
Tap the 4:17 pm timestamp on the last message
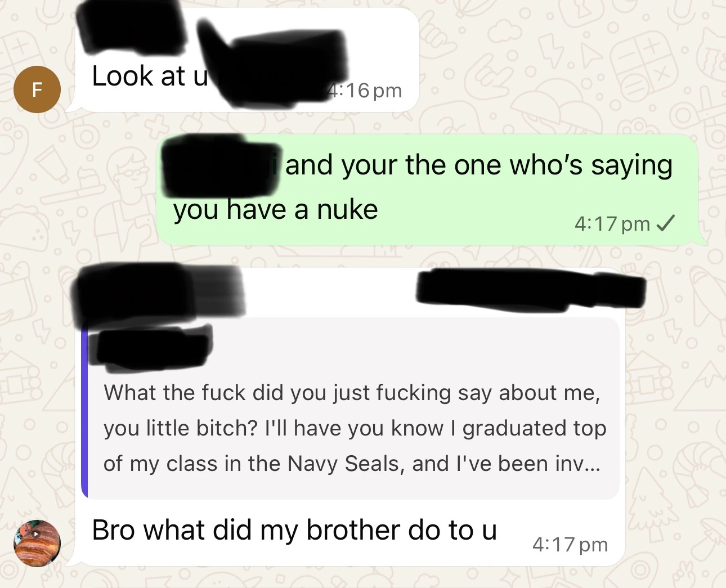(x=570, y=545)
